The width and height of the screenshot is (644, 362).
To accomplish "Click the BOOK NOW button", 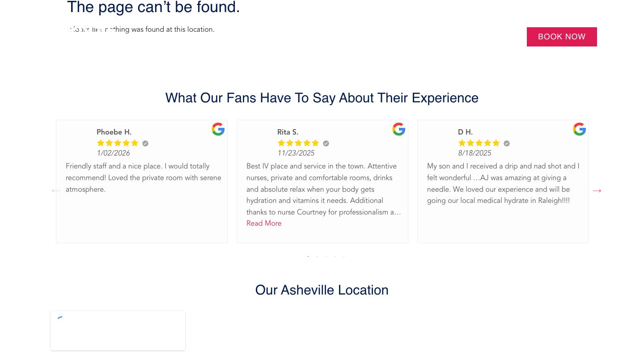I will (x=561, y=37).
